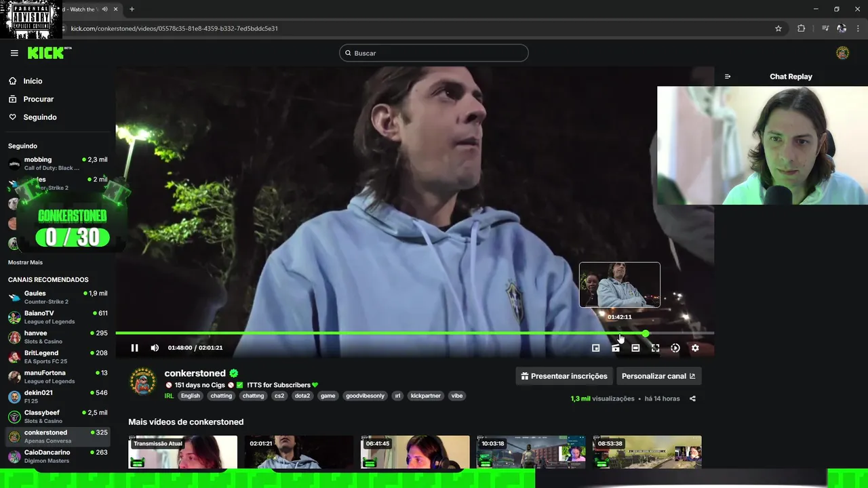Open the Gaules recommended channel
This screenshot has width=868, height=488.
[x=58, y=297]
